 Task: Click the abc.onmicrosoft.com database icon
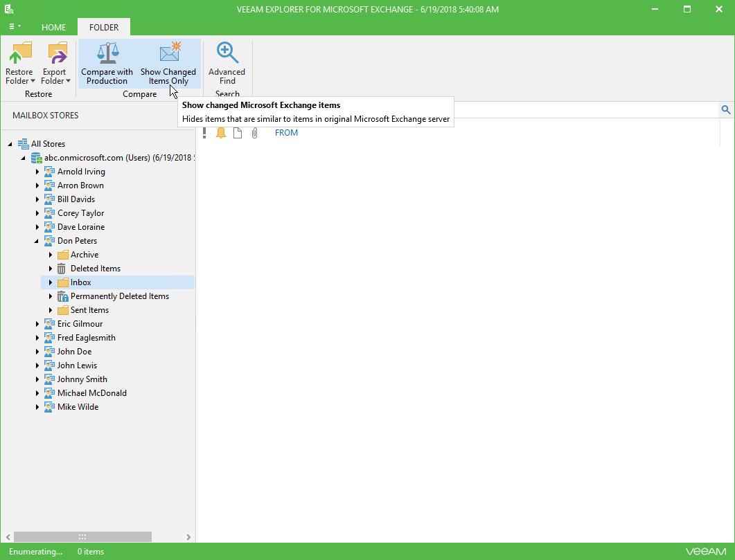pos(37,158)
